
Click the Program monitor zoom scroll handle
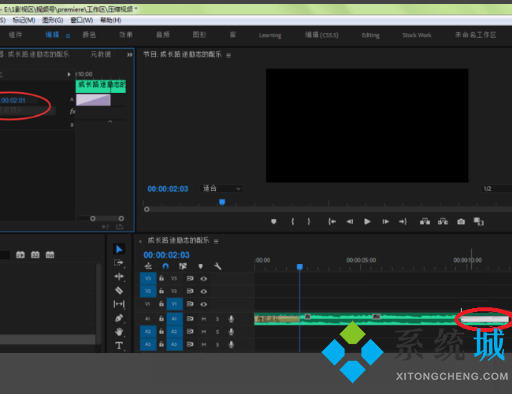point(146,209)
